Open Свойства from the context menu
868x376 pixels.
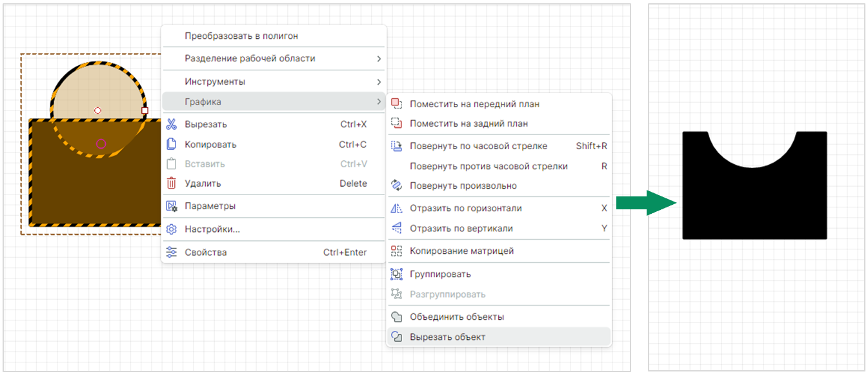(206, 253)
